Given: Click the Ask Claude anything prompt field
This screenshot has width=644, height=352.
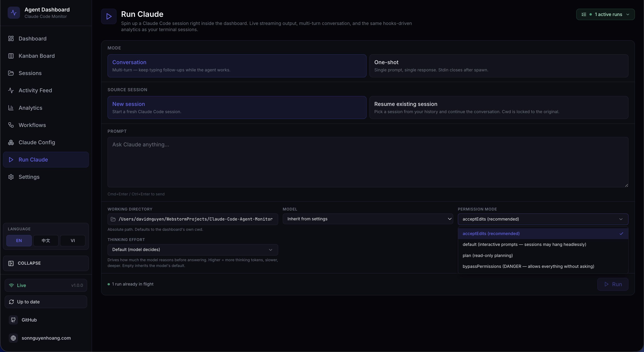Looking at the screenshot, I should coord(368,162).
